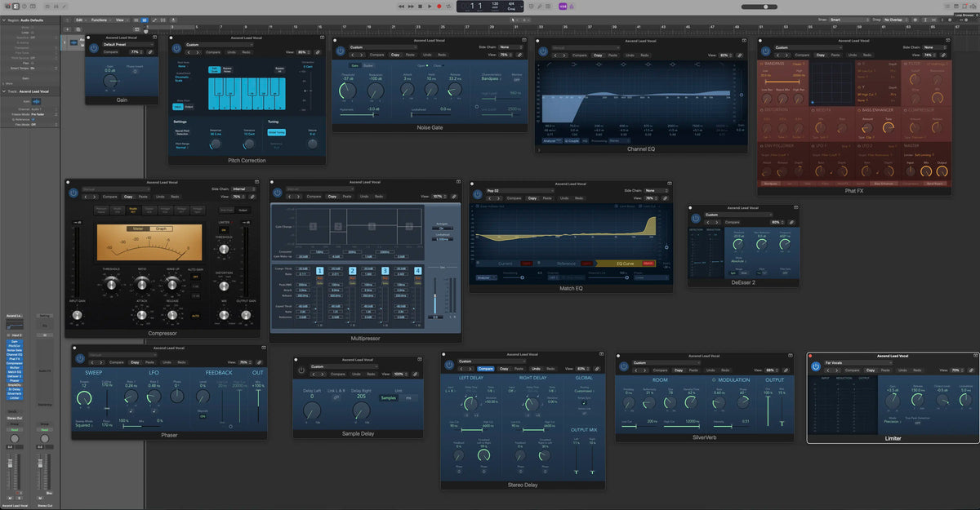Click the Threshold knob in Noise Gate
This screenshot has height=510, width=980.
tap(349, 89)
